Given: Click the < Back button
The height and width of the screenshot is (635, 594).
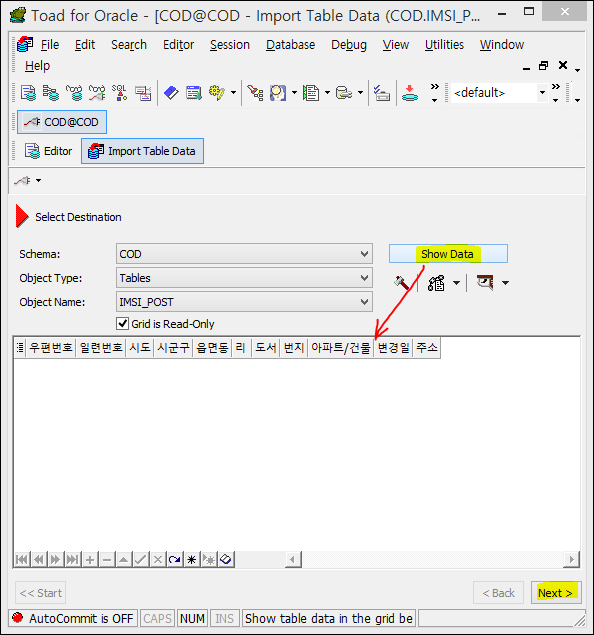Looking at the screenshot, I should pyautogui.click(x=498, y=593).
